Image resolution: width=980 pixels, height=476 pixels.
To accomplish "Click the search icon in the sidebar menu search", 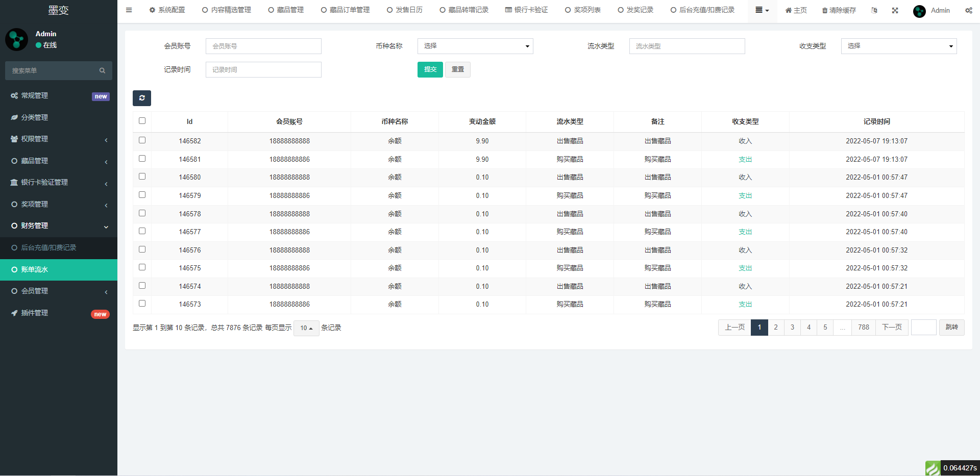I will pos(102,70).
